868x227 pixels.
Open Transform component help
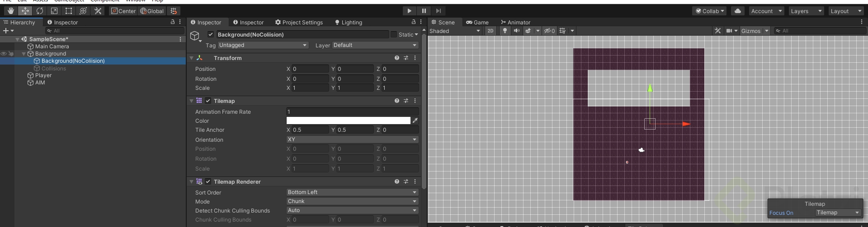[396, 58]
